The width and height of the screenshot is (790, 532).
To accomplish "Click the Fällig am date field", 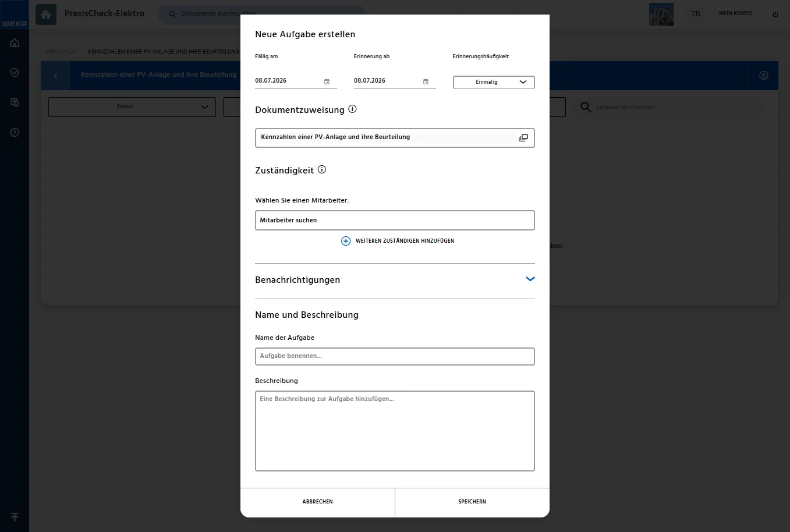I will tap(296, 81).
